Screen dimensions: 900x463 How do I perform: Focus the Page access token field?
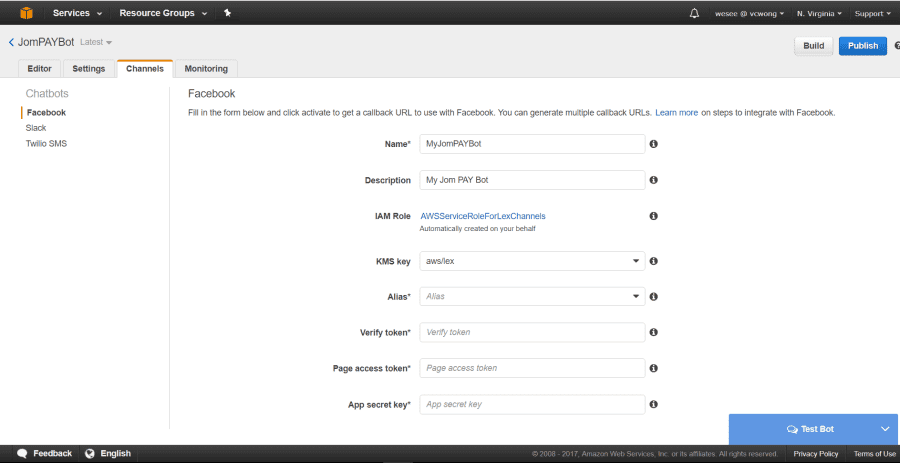tap(532, 368)
